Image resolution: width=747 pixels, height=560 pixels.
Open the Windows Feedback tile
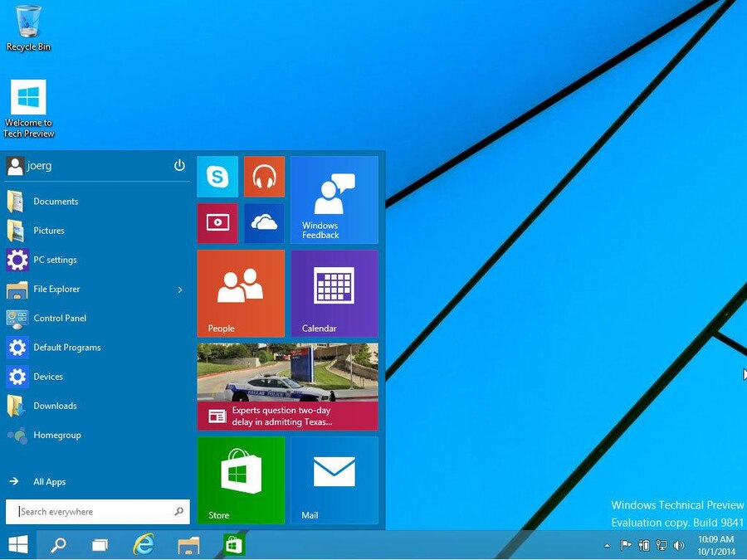click(x=333, y=199)
